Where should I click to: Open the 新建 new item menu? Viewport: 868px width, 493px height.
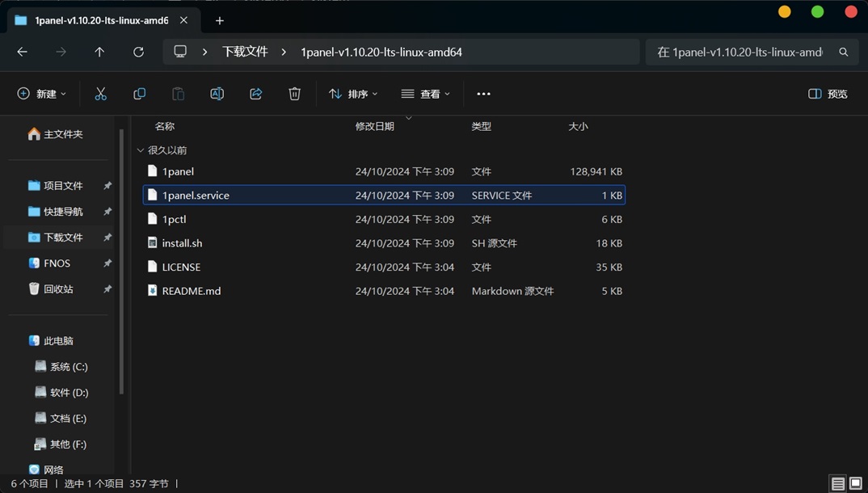click(42, 94)
